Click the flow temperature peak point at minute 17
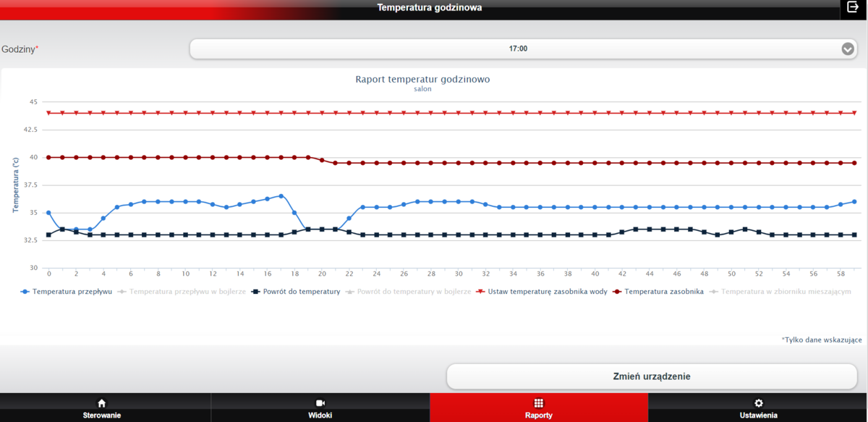This screenshot has height=422, width=868. pyautogui.click(x=281, y=195)
